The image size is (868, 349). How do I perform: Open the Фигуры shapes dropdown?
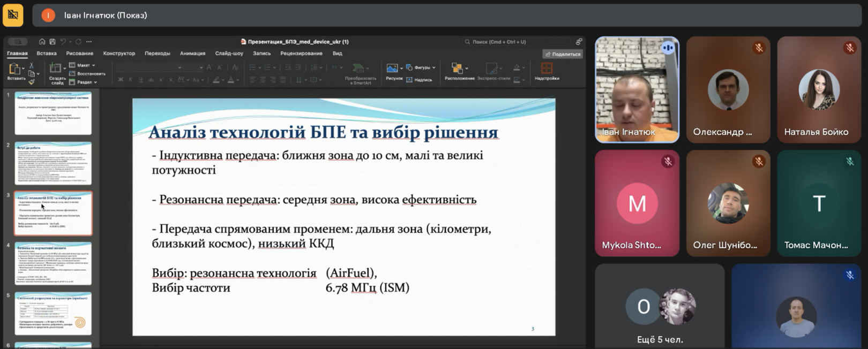coord(421,67)
